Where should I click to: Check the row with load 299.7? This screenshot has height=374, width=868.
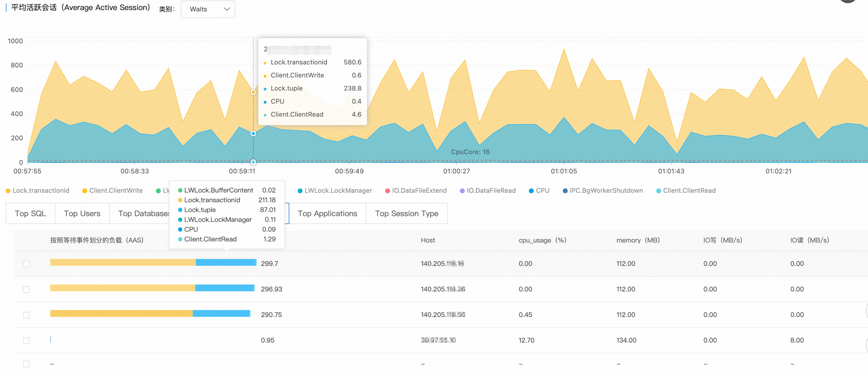26,264
